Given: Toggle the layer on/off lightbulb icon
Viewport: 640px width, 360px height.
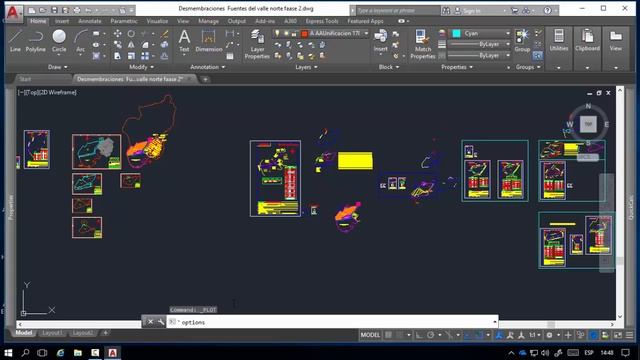Looking at the screenshot, I should click(x=277, y=33).
